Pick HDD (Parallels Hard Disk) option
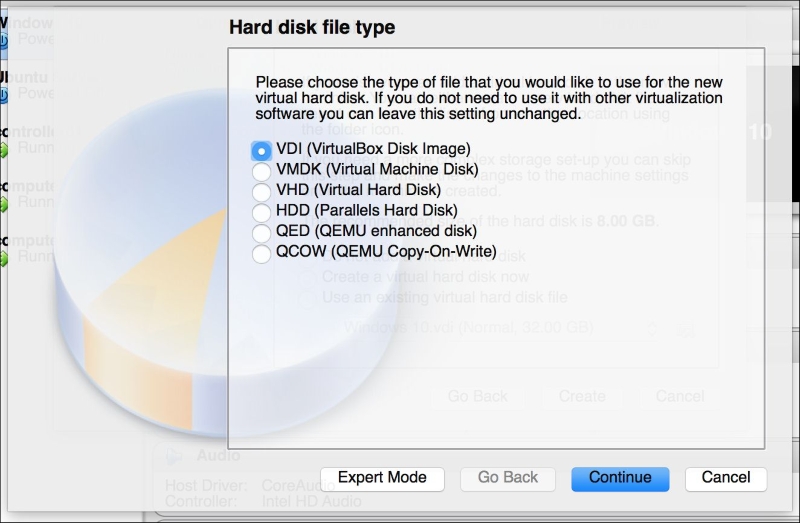 (261, 212)
